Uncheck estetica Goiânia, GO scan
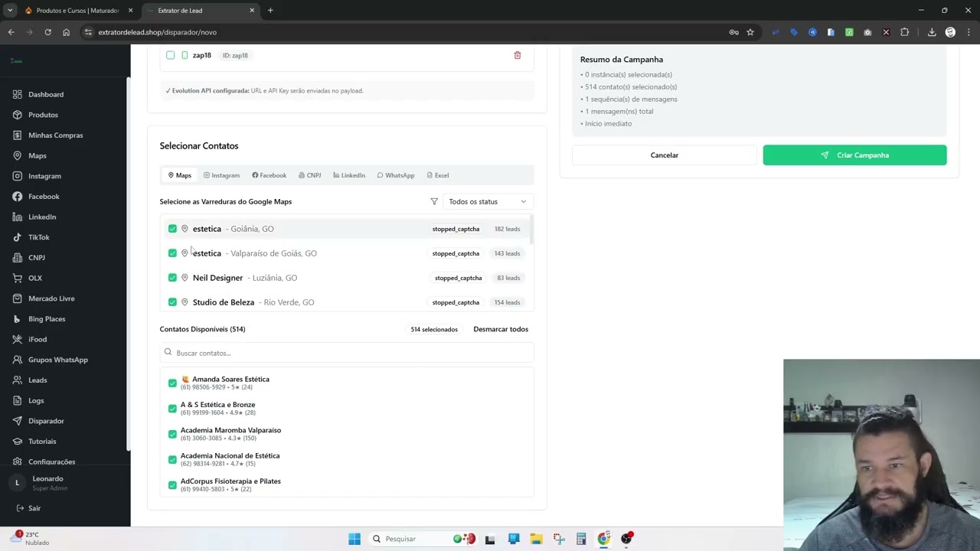The image size is (980, 551). [x=172, y=229]
